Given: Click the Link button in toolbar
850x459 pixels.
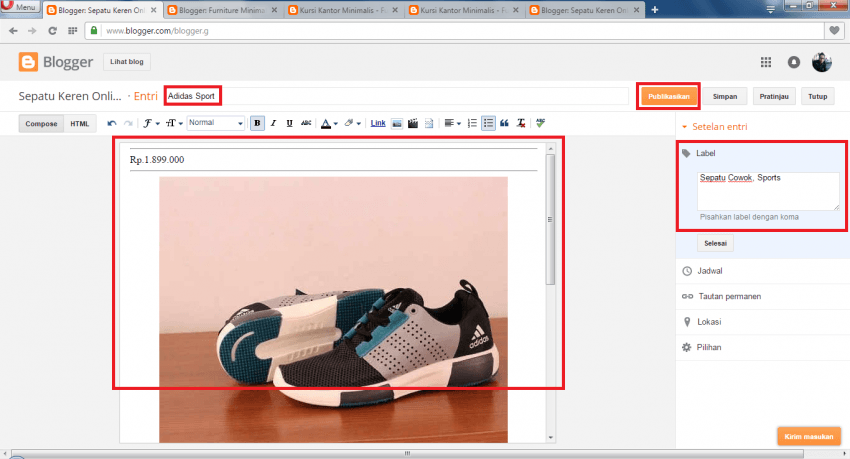Looking at the screenshot, I should (x=378, y=123).
